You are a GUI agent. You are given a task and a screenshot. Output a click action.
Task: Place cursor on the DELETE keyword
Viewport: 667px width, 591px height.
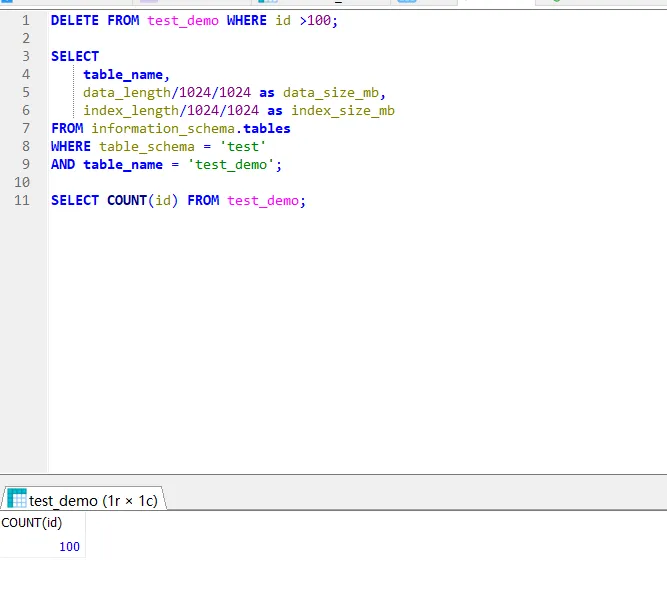[x=75, y=20]
